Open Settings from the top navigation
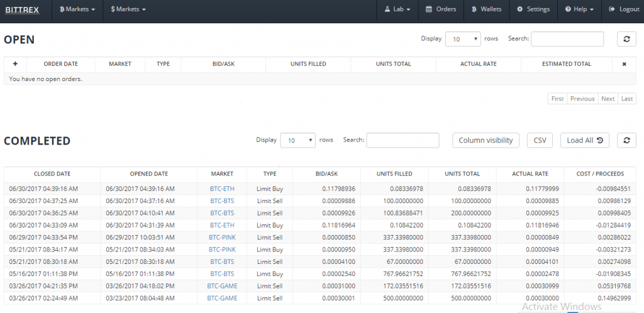This screenshot has height=313, width=644. pos(533,9)
